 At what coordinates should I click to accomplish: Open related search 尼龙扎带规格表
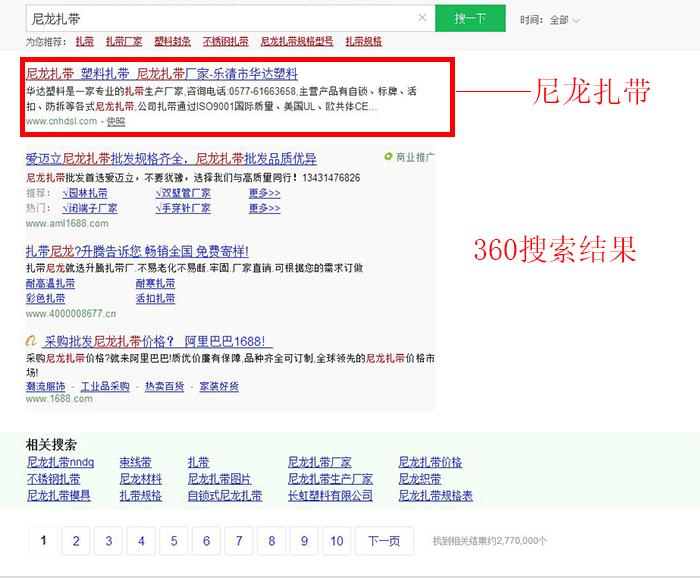pyautogui.click(x=435, y=496)
